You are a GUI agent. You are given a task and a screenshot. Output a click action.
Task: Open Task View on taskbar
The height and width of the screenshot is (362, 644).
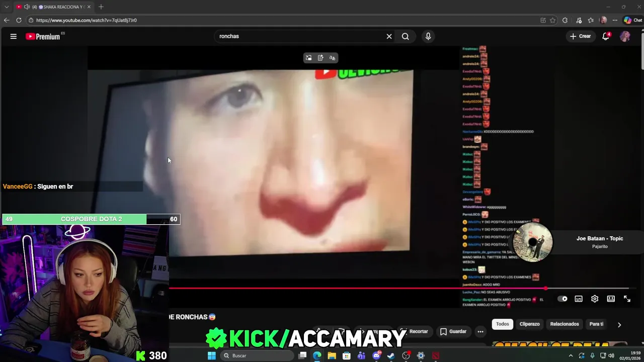pos(302,355)
